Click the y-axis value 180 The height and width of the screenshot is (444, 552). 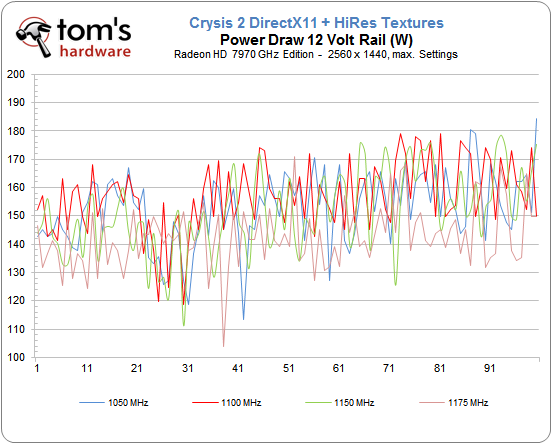(16, 131)
